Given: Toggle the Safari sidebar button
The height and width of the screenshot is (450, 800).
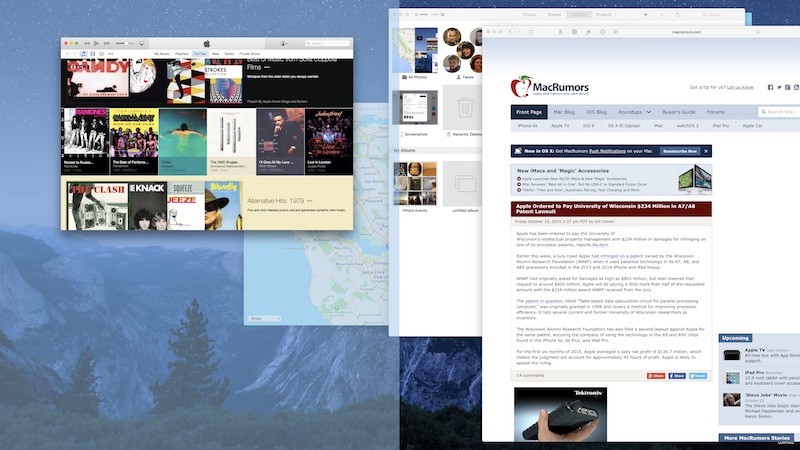Looking at the screenshot, I should (x=530, y=31).
